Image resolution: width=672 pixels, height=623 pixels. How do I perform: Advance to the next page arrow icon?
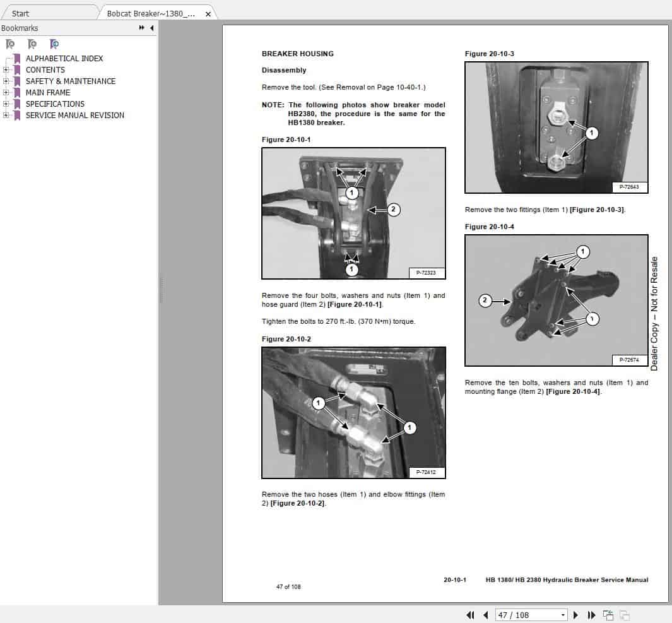(576, 614)
